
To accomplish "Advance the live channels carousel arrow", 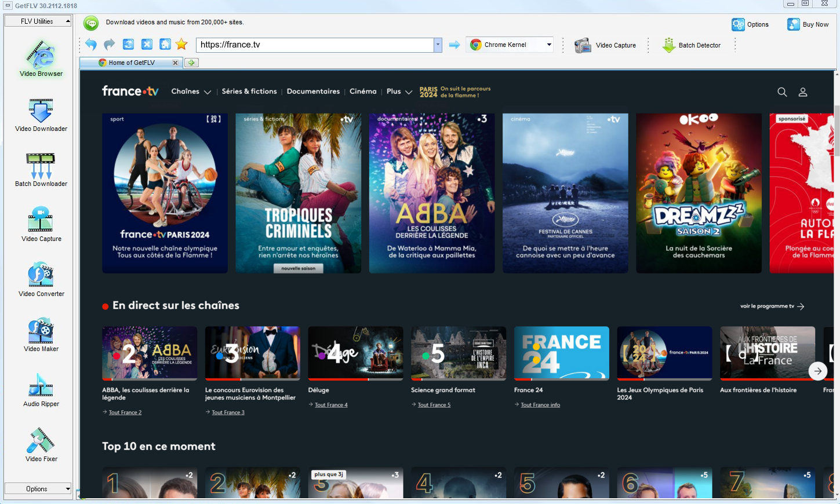I will pos(818,371).
